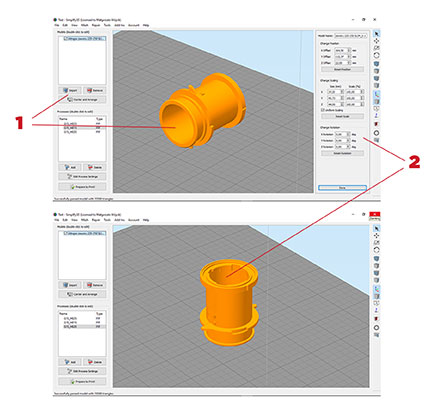Adjust the Z Rotation spinner arrows
This screenshot has height=411, width=434.
pos(349,147)
